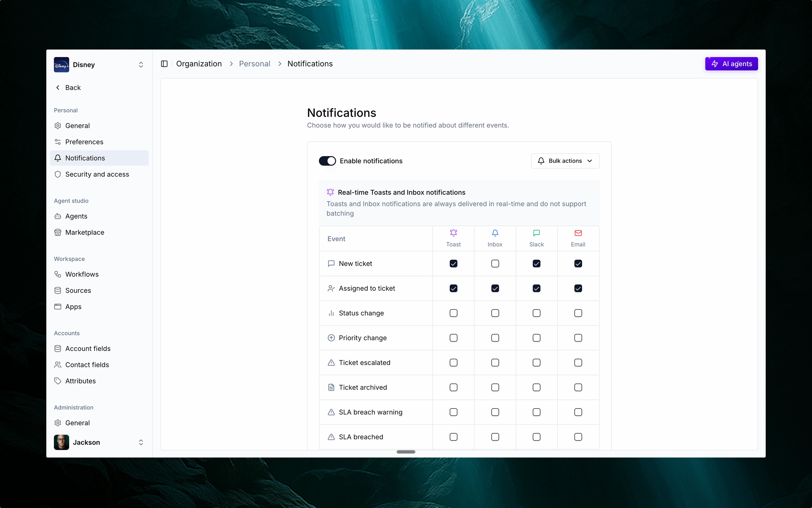Open Workflows in the Workspace section
Image resolution: width=812 pixels, height=508 pixels.
(x=99, y=274)
